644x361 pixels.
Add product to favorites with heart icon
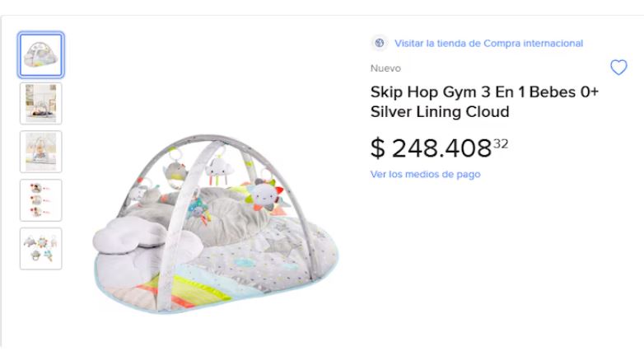click(618, 68)
